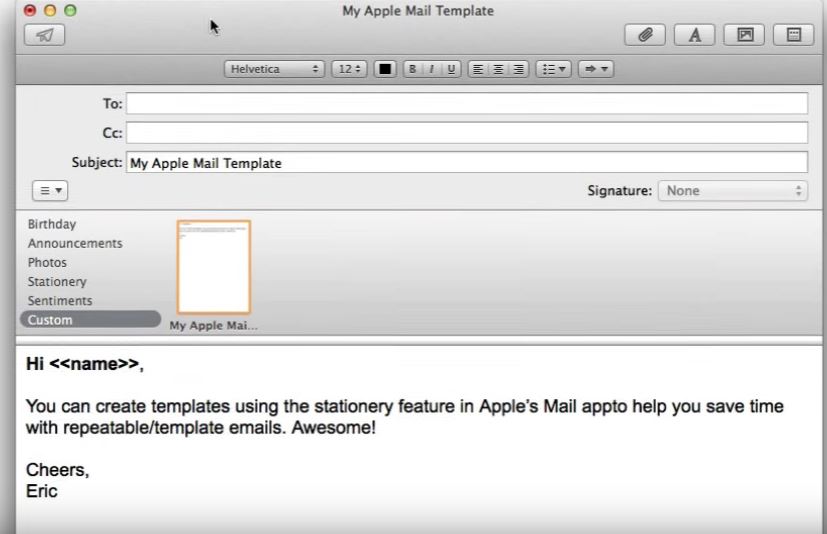Attach a file using the paperclip icon
Image resolution: width=827 pixels, height=534 pixels.
pos(645,35)
